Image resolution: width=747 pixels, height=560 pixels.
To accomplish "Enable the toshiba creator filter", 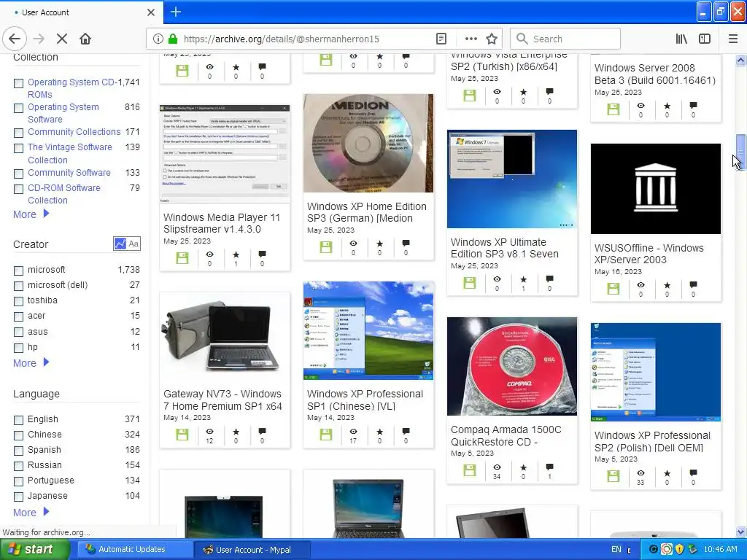I will click(x=18, y=301).
